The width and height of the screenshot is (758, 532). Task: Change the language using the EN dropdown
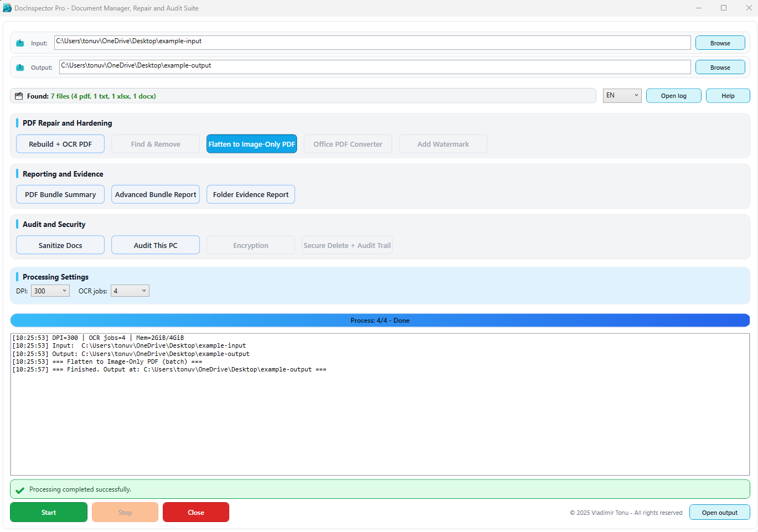coord(622,95)
